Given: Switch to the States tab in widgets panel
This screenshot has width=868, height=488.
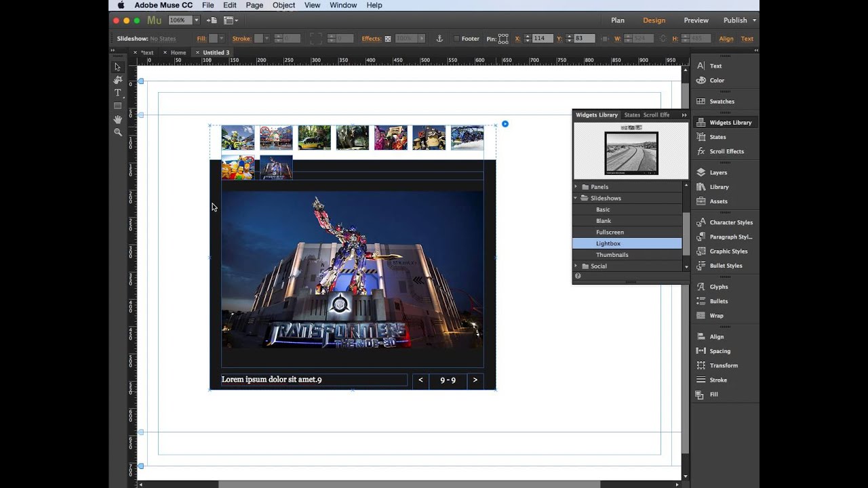Looking at the screenshot, I should [632, 115].
